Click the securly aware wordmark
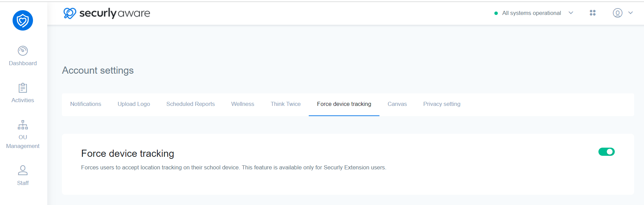This screenshot has width=644, height=205. point(115,13)
